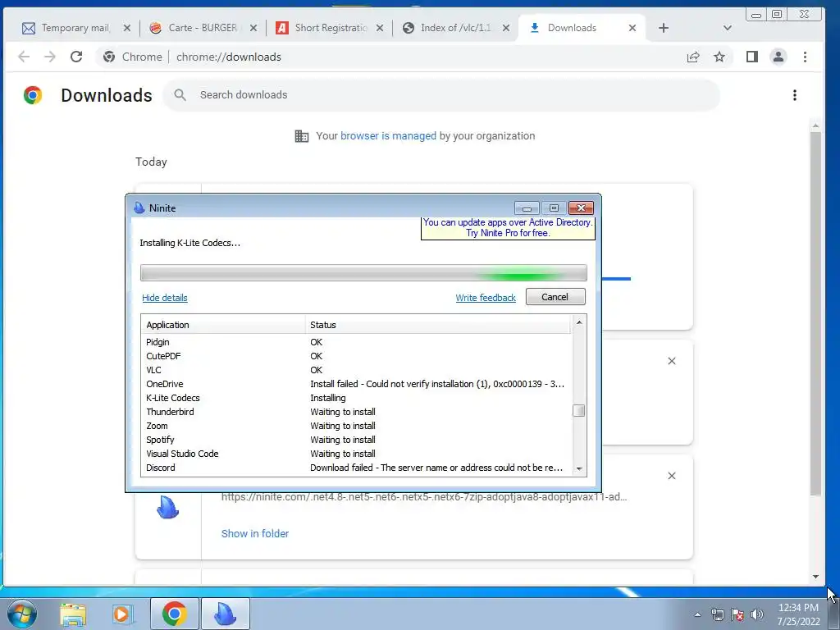Select the CutePDF row

point(356,356)
